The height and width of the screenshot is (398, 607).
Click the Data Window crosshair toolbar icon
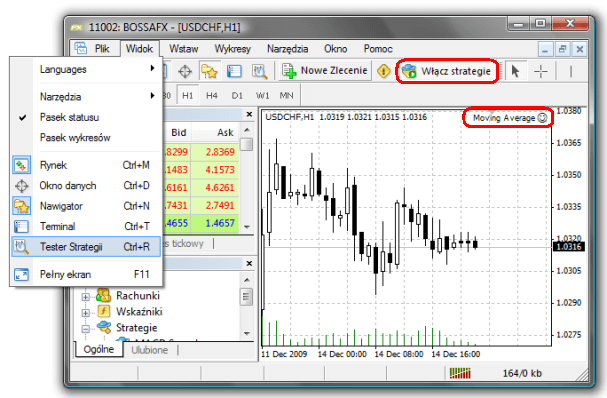(x=185, y=71)
